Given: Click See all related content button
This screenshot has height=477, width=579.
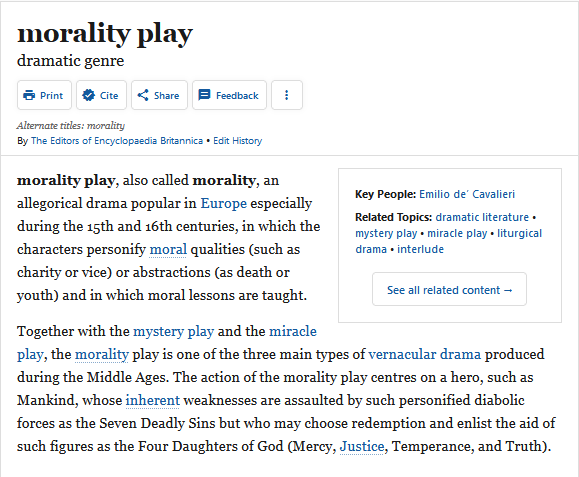Looking at the screenshot, I should click(x=449, y=289).
